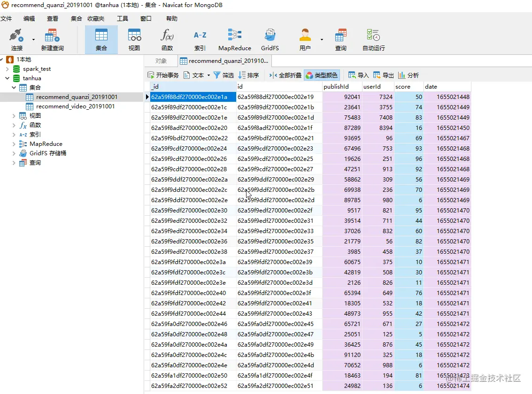Collapse the tanhua database
This screenshot has width=532, height=394.
point(8,78)
